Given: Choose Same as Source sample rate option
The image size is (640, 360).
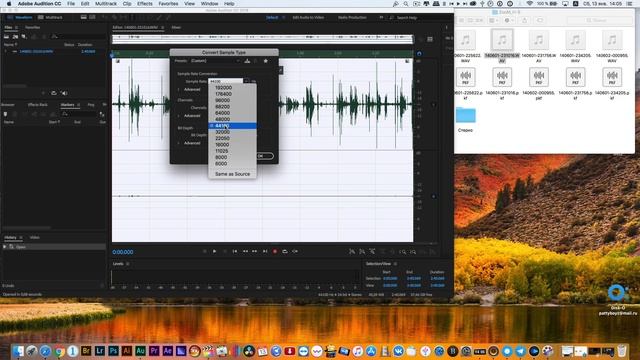Looking at the screenshot, I should pos(232,174).
